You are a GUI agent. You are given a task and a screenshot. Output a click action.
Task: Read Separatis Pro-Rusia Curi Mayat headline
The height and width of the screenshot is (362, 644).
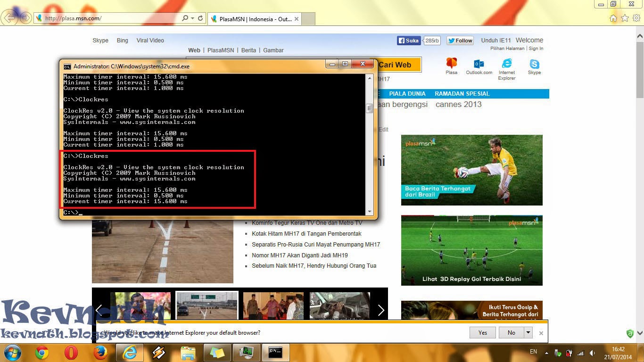click(316, 245)
